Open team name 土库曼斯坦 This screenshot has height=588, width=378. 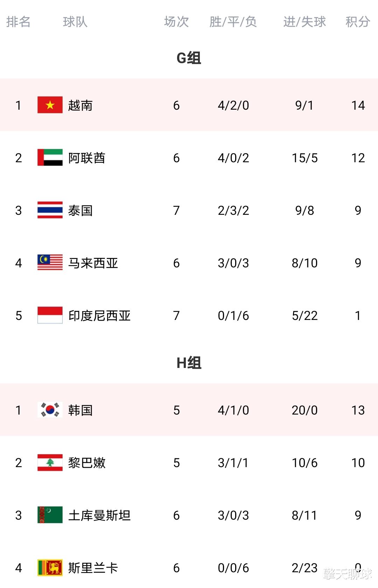99,515
